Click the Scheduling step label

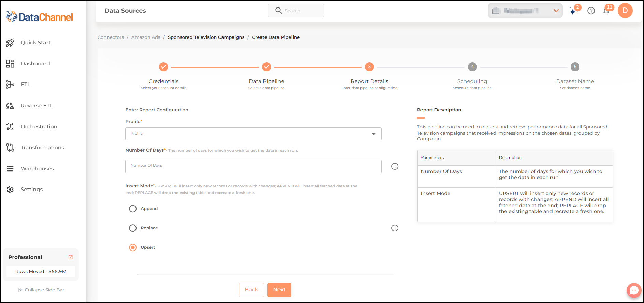point(472,81)
